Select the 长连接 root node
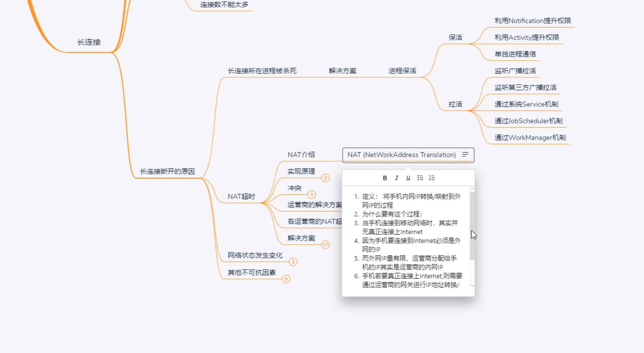Viewport: 644px width, 353px height. pos(90,43)
